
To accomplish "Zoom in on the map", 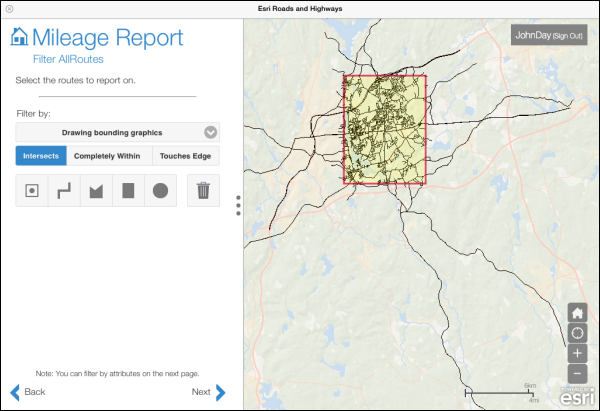I will [577, 353].
